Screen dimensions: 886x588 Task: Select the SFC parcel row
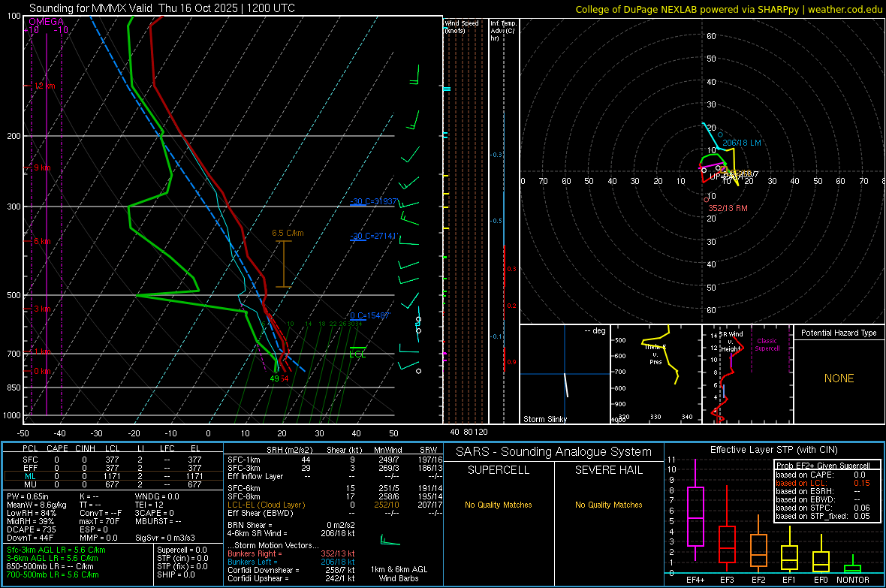113,460
